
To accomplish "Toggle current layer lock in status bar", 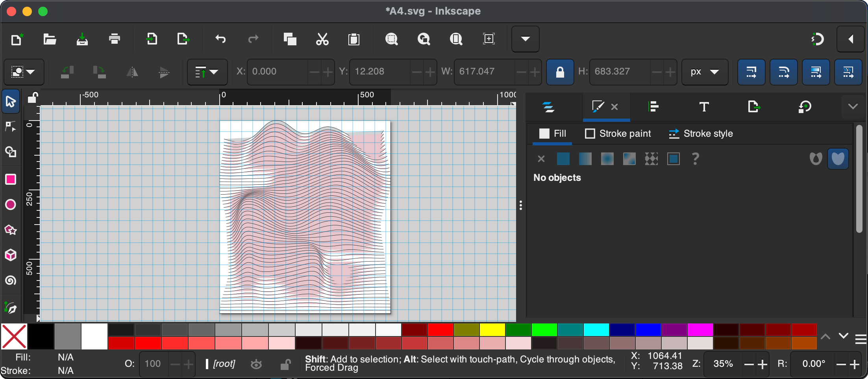I will point(285,364).
